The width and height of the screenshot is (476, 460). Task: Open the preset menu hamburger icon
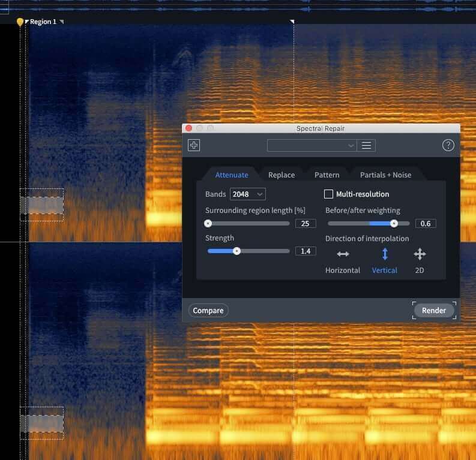coord(366,146)
